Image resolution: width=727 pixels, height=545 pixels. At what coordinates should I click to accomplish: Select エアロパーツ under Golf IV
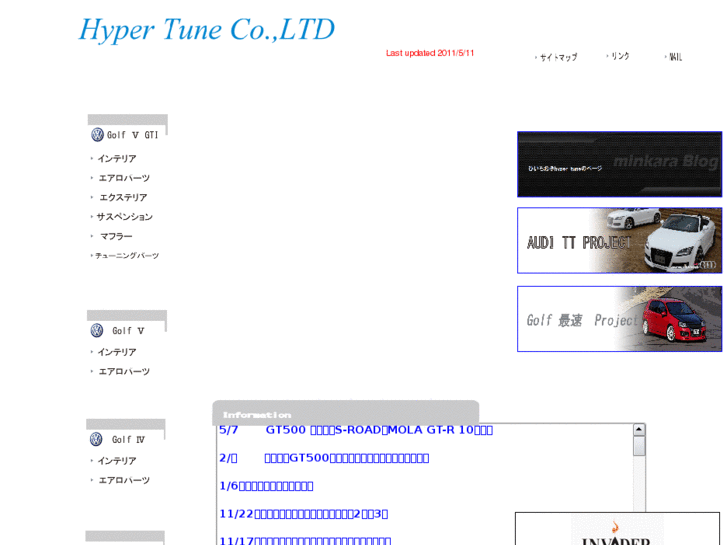[x=124, y=480]
